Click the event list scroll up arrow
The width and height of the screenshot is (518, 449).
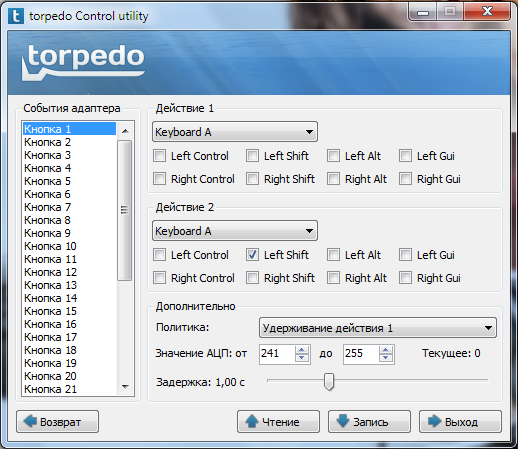125,131
